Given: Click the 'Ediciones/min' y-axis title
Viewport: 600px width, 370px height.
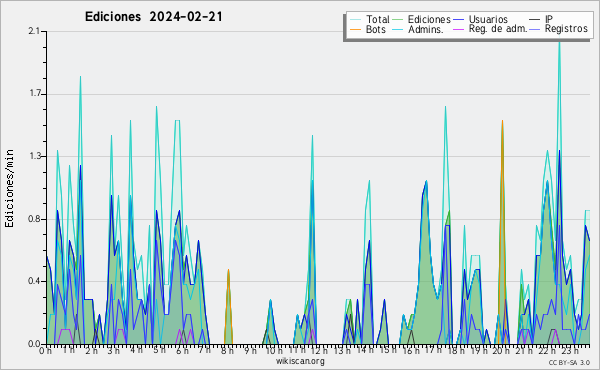Looking at the screenshot, I should (x=9, y=188).
